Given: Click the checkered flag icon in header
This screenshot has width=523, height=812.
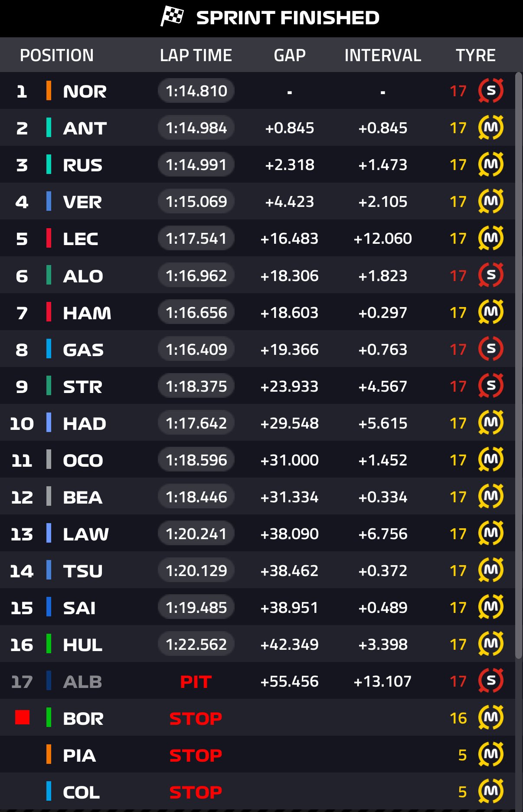Looking at the screenshot, I should click(172, 16).
